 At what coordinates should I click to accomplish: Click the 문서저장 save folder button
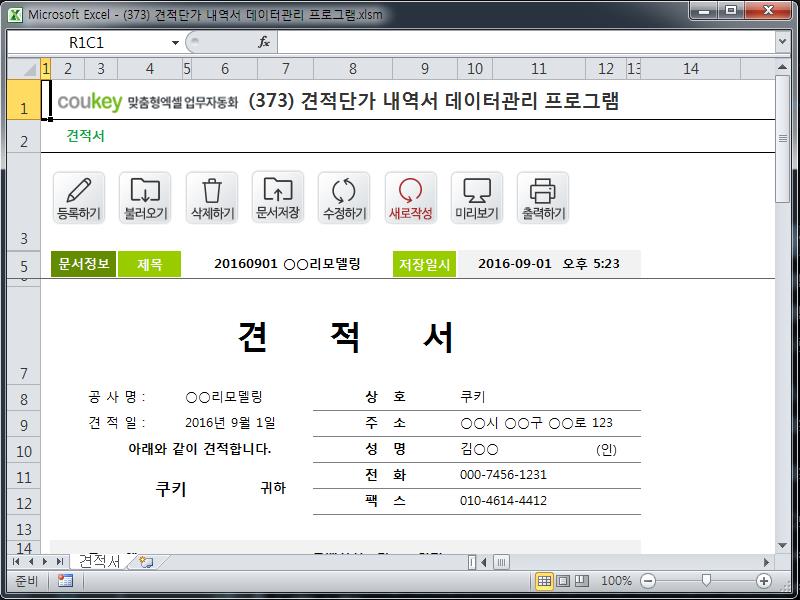(x=278, y=197)
